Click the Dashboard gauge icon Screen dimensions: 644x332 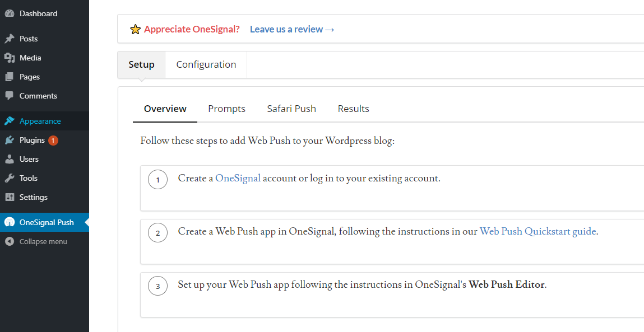click(x=10, y=13)
